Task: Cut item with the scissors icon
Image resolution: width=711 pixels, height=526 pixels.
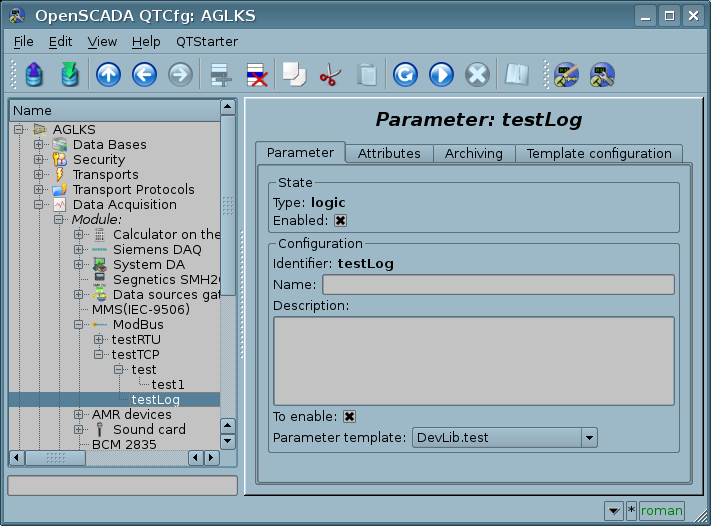Action: point(330,74)
